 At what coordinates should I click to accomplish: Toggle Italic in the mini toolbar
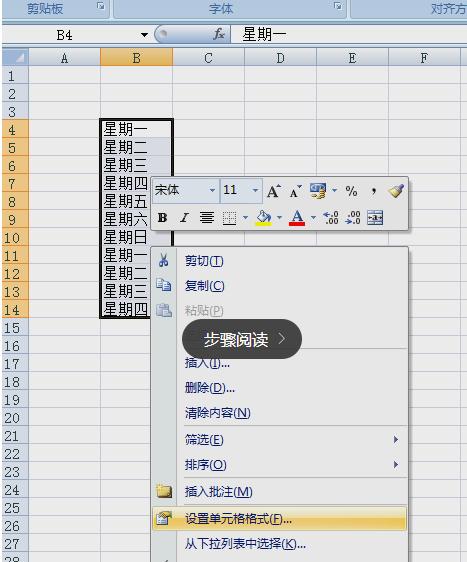click(x=185, y=218)
